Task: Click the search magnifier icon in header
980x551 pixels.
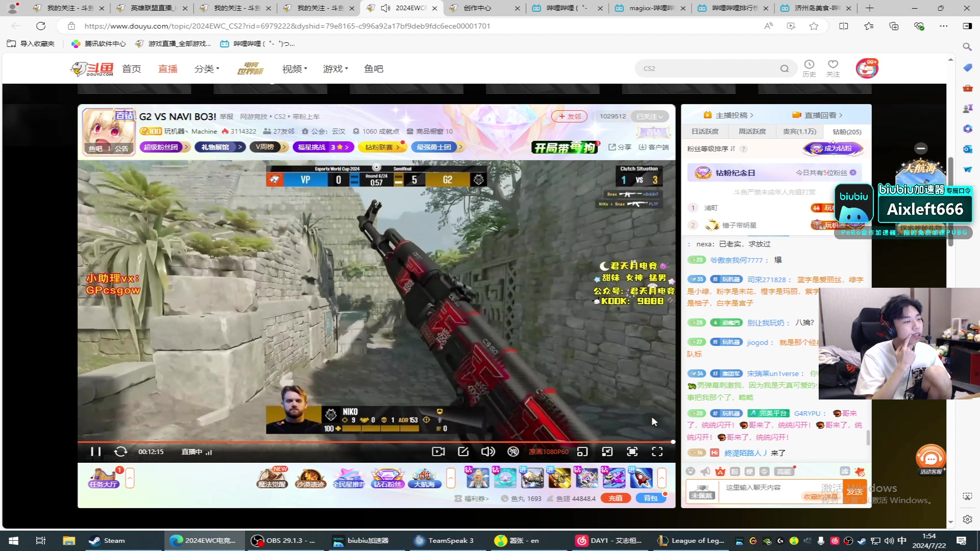Action: point(785,68)
